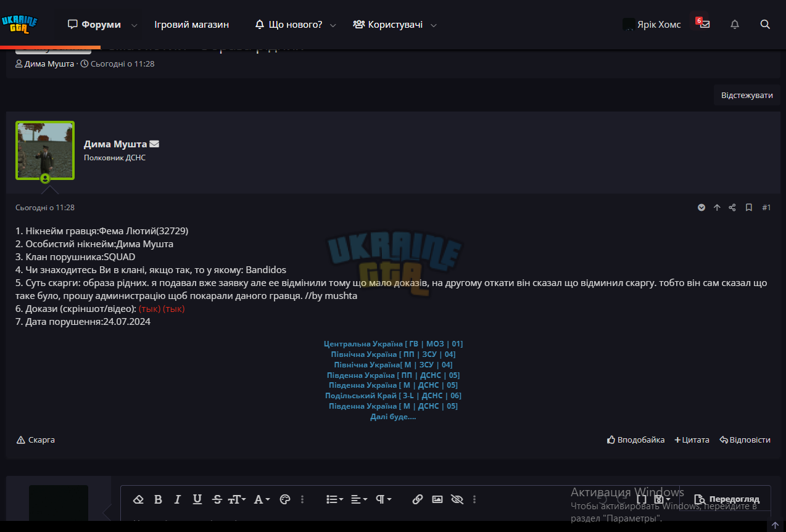Toggle underline formatting in the editor

tap(197, 499)
